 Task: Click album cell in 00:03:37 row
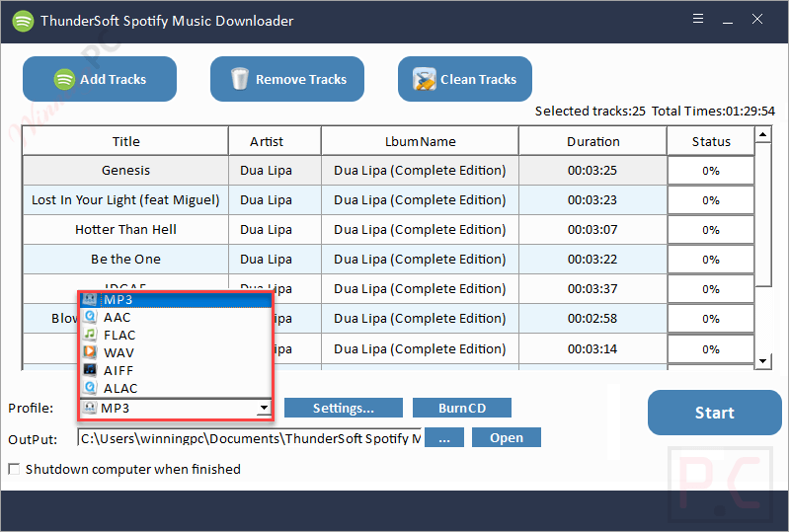pyautogui.click(x=420, y=289)
